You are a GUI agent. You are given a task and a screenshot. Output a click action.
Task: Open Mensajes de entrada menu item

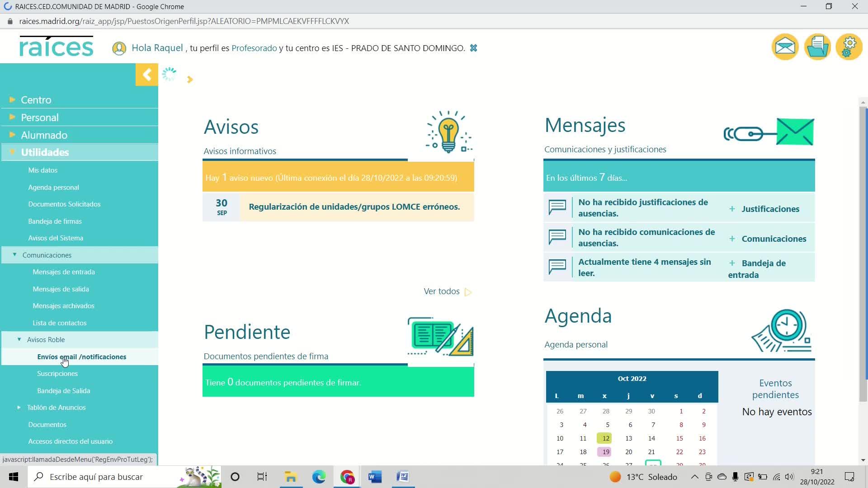[x=64, y=272]
